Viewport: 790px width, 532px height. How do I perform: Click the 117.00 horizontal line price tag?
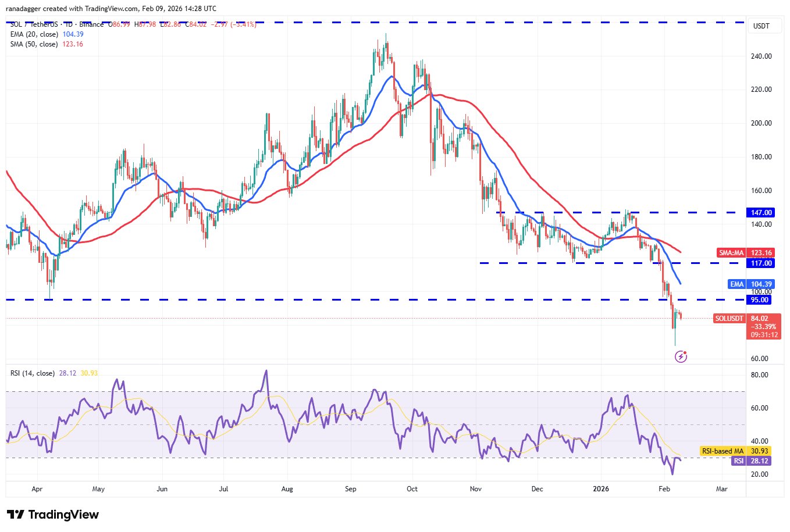click(761, 263)
